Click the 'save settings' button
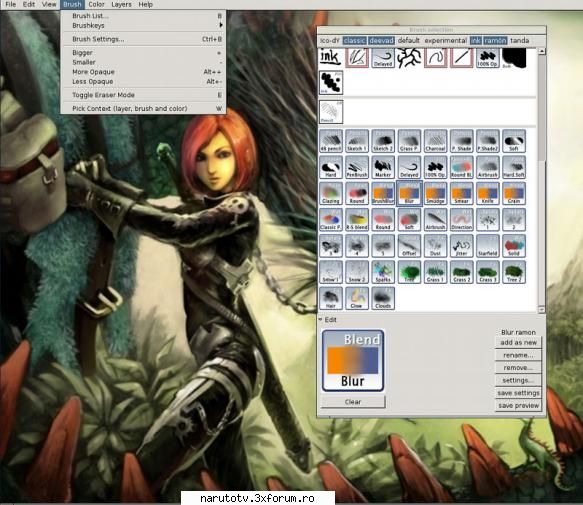 click(x=518, y=393)
